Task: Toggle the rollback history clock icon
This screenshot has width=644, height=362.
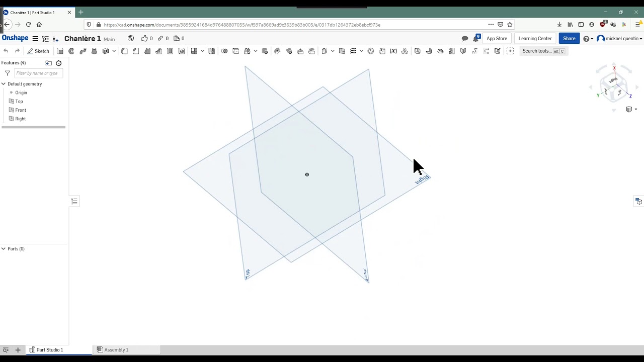Action: pos(59,63)
